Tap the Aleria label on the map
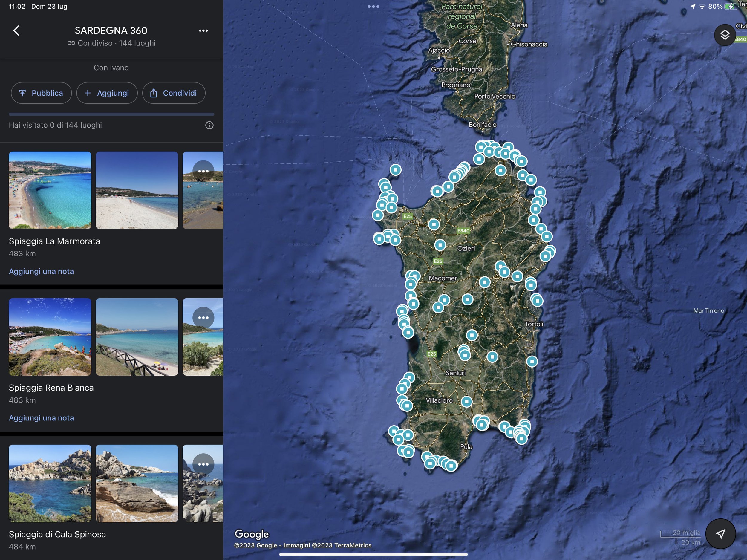This screenshot has width=747, height=560. pos(519,25)
